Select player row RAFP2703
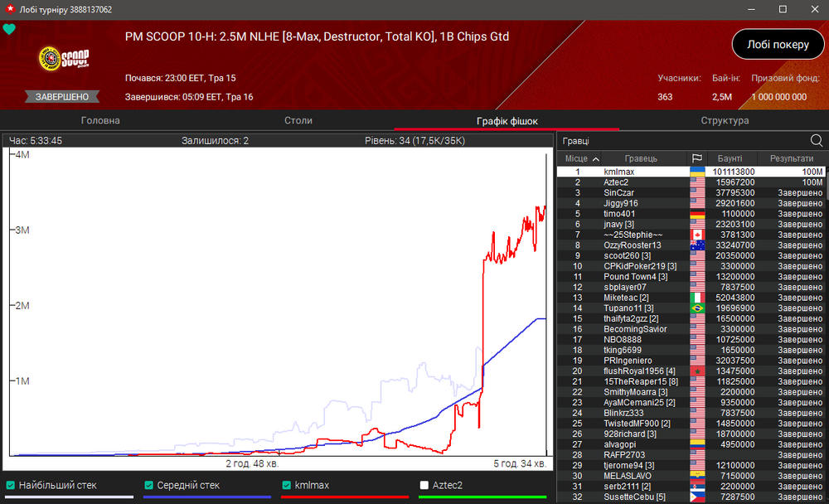 coord(691,455)
